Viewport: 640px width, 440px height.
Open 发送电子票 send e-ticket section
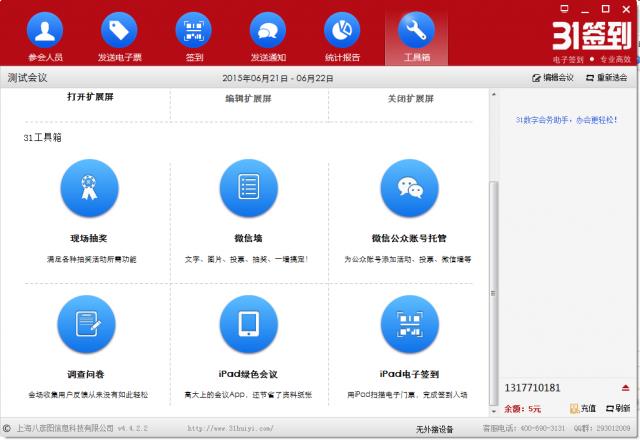(x=119, y=37)
